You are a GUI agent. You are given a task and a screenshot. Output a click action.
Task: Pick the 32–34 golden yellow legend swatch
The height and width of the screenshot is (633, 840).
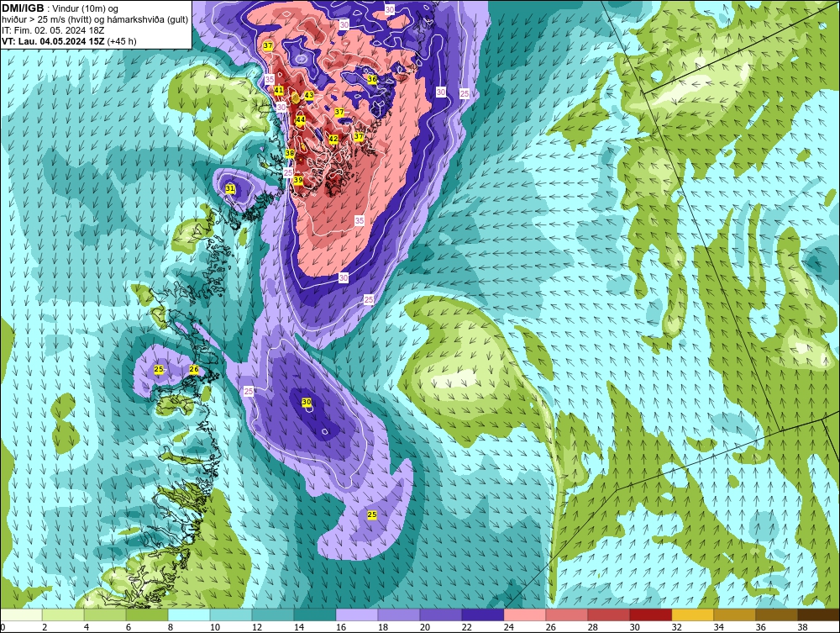pyautogui.click(x=693, y=615)
